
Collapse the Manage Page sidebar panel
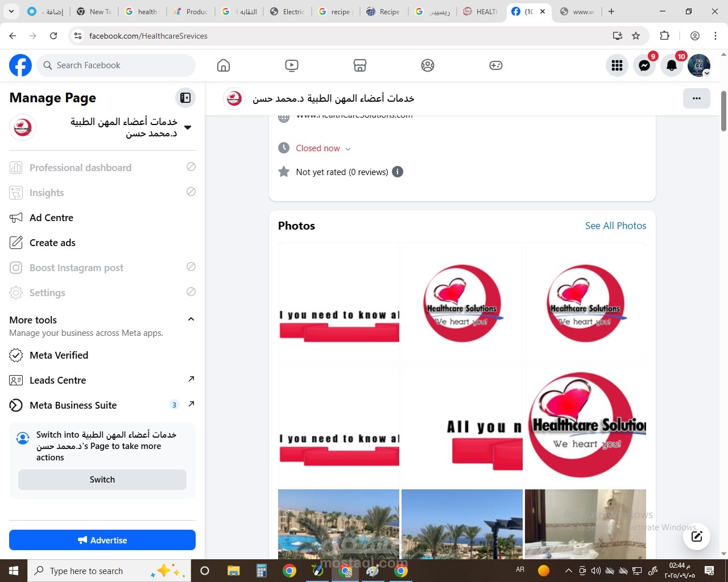click(185, 98)
